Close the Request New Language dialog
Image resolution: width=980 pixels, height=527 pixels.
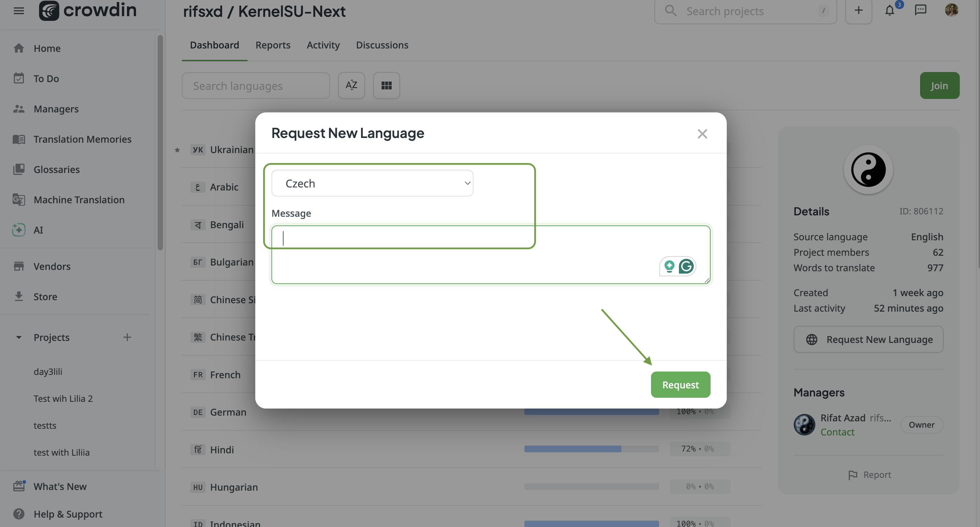click(702, 134)
